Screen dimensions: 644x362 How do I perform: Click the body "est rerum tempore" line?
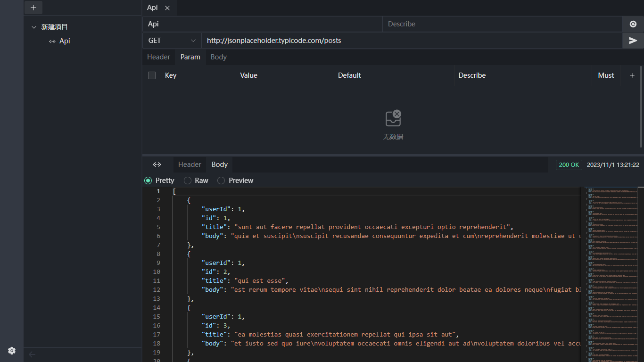point(391,290)
